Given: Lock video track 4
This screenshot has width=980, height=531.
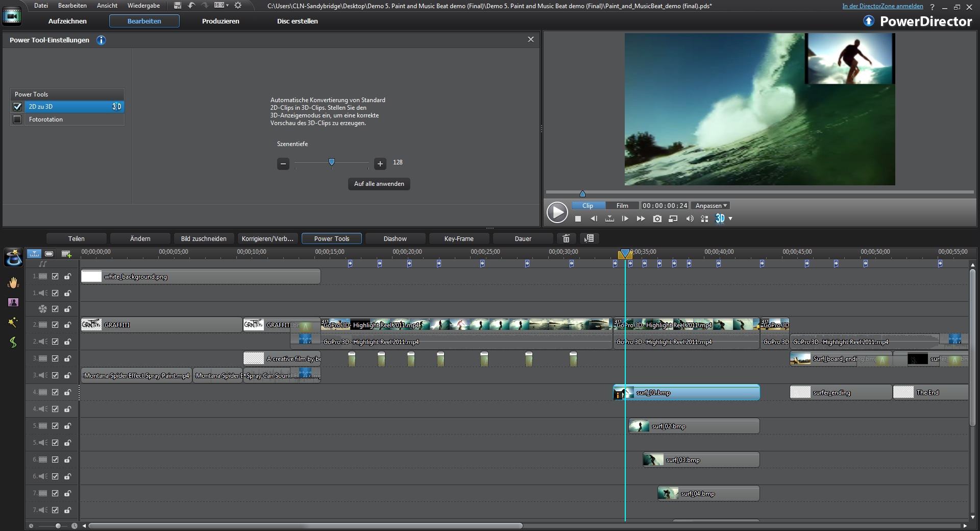Looking at the screenshot, I should coord(67,392).
